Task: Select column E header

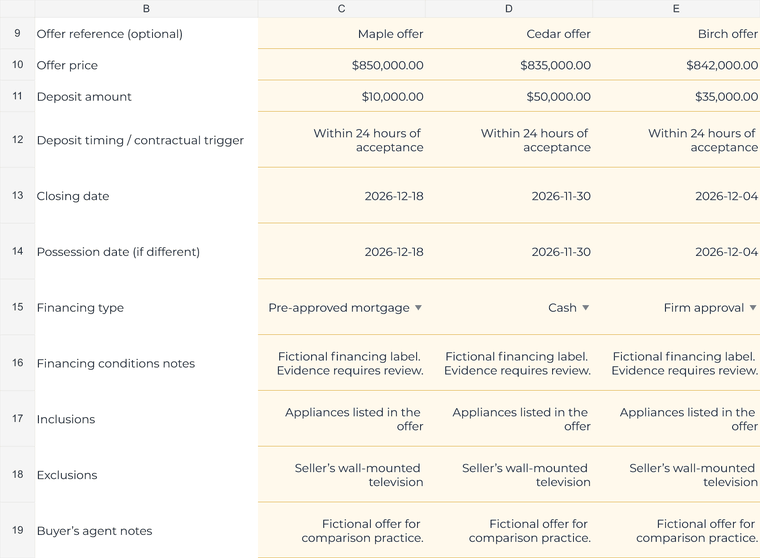Action: pyautogui.click(x=676, y=9)
